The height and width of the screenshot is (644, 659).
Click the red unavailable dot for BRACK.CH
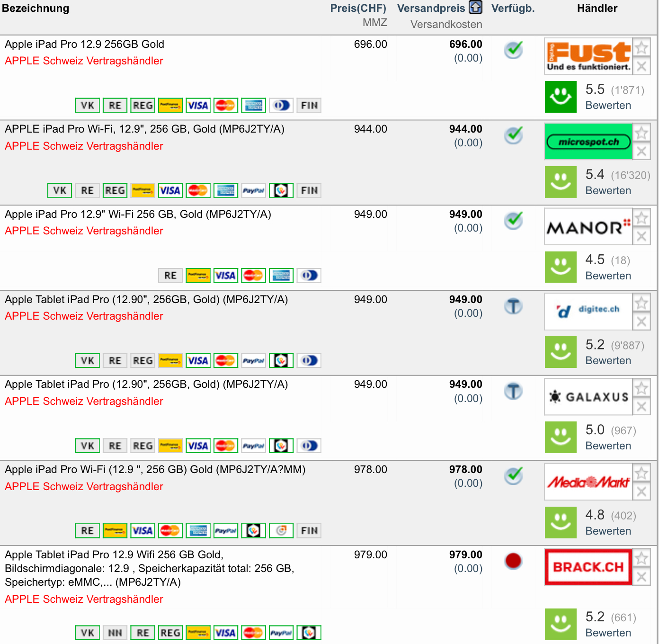513,561
